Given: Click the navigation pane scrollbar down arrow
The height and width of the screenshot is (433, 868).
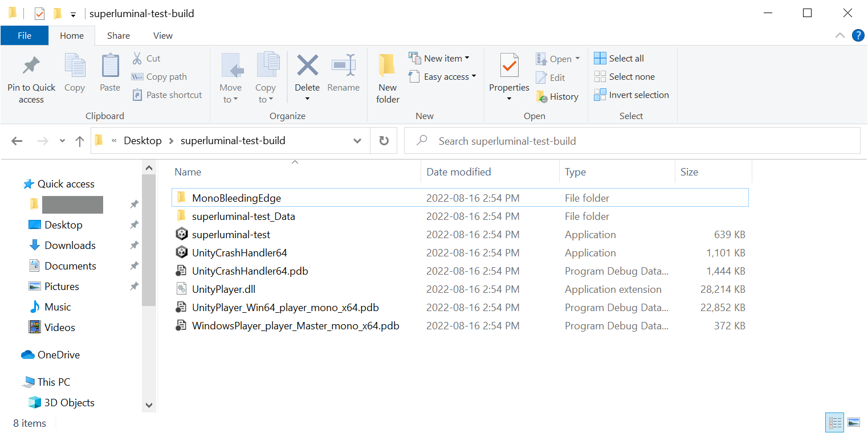Looking at the screenshot, I should pyautogui.click(x=149, y=405).
